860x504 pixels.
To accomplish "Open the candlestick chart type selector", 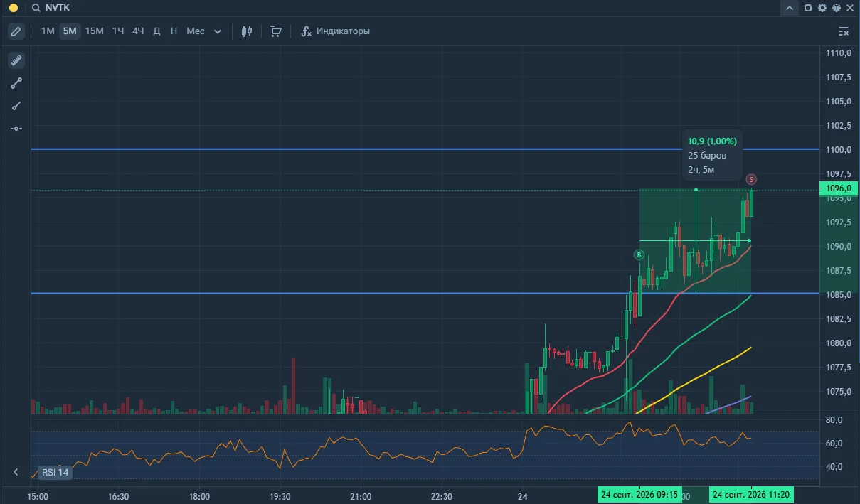I will pyautogui.click(x=247, y=31).
